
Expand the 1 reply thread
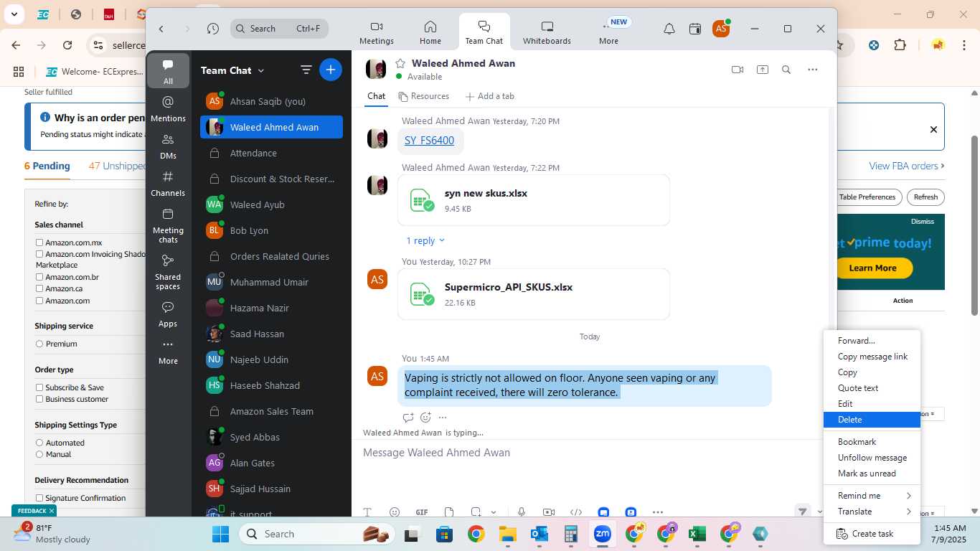pos(425,240)
